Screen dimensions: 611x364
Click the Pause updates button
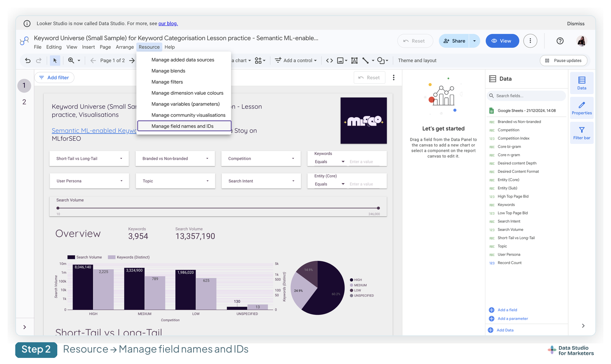[x=564, y=60]
